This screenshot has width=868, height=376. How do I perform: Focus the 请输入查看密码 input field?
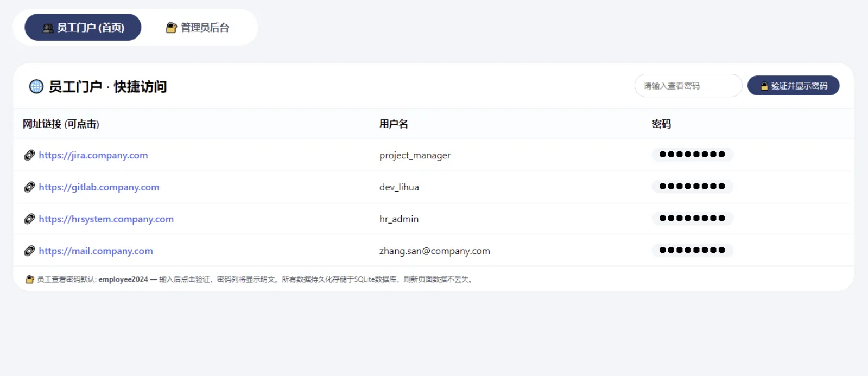point(688,86)
